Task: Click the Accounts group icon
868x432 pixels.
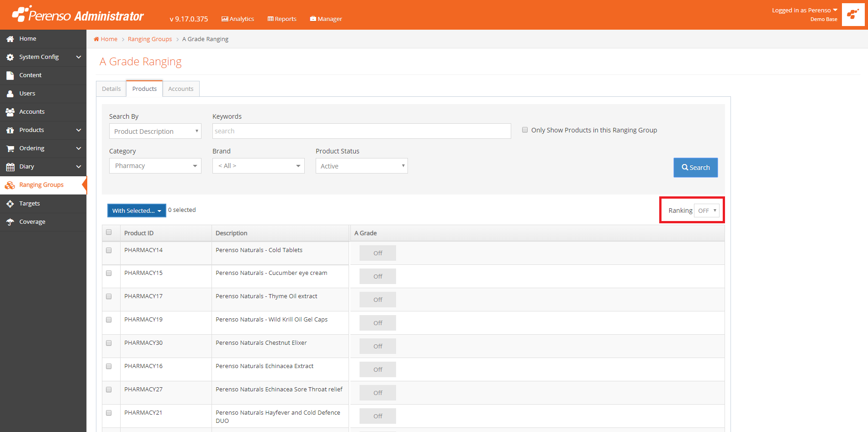Action: [x=10, y=112]
